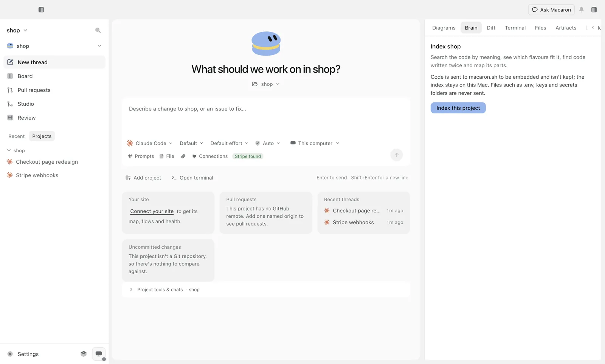Follow the Connect your site link
Viewport: 605px width, 364px height.
152,211
